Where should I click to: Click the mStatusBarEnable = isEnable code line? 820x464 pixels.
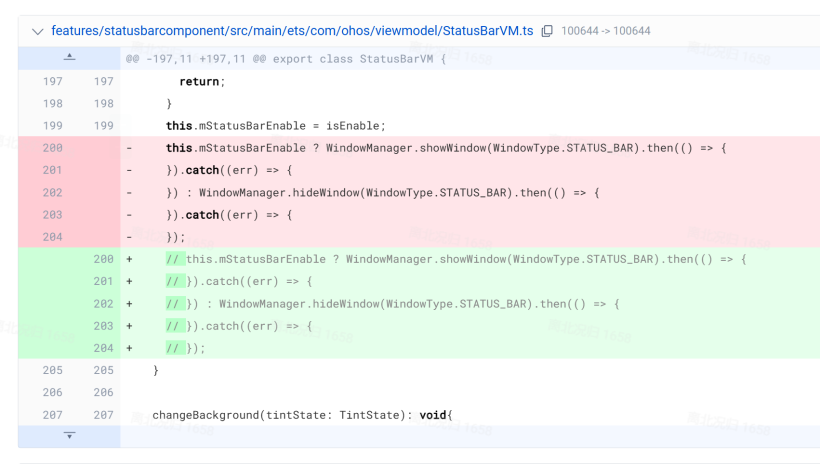[275, 126]
